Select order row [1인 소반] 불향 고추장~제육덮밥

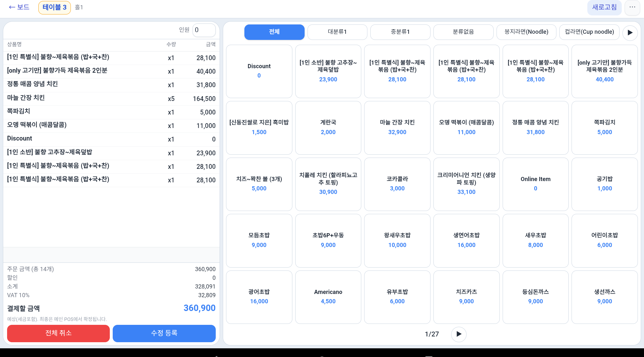point(111,153)
